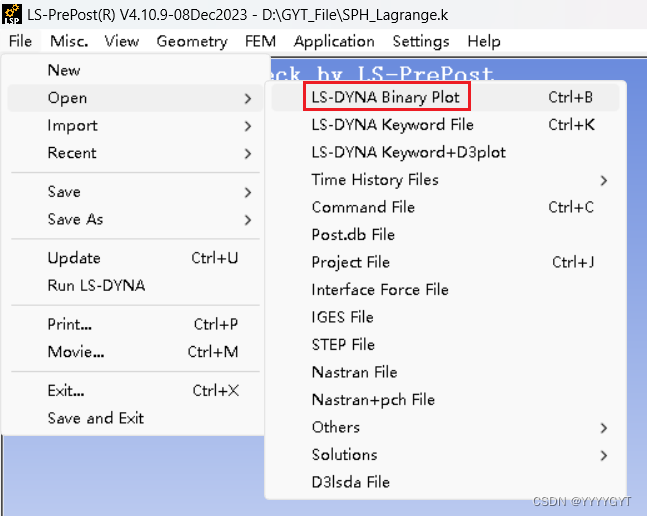Select STEP File entry

[x=446, y=345]
